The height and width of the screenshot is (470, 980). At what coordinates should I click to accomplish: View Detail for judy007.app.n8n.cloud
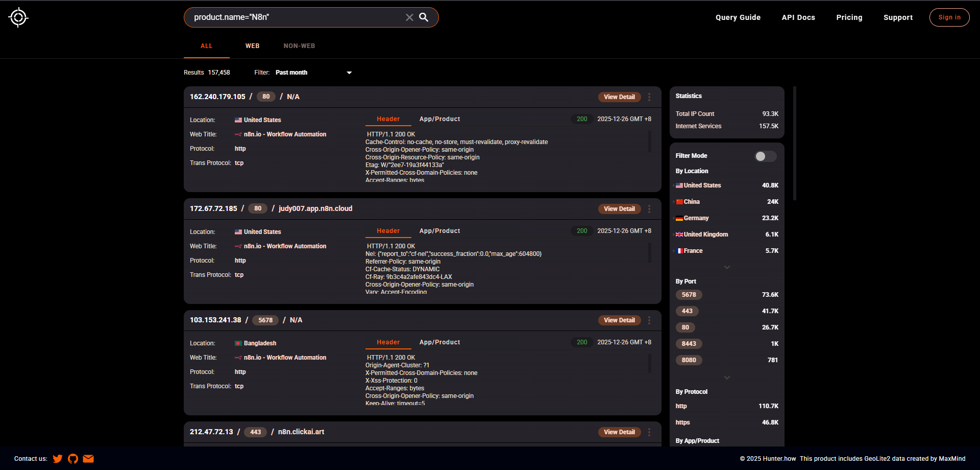click(x=619, y=209)
